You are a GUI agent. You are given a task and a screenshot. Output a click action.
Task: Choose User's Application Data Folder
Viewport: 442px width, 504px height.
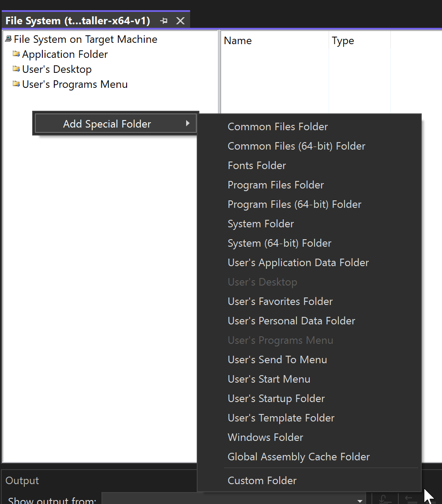point(298,263)
